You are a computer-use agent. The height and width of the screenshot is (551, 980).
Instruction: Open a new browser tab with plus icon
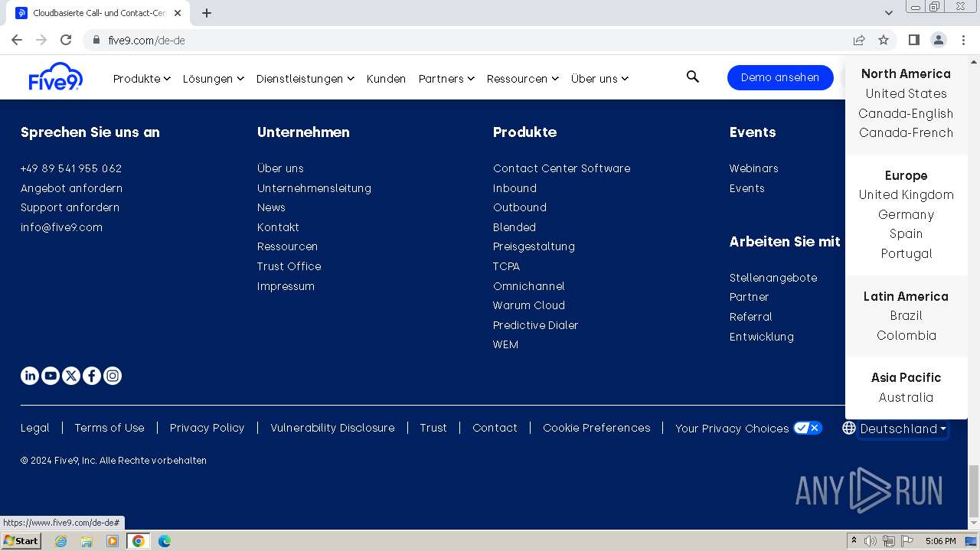(x=207, y=13)
